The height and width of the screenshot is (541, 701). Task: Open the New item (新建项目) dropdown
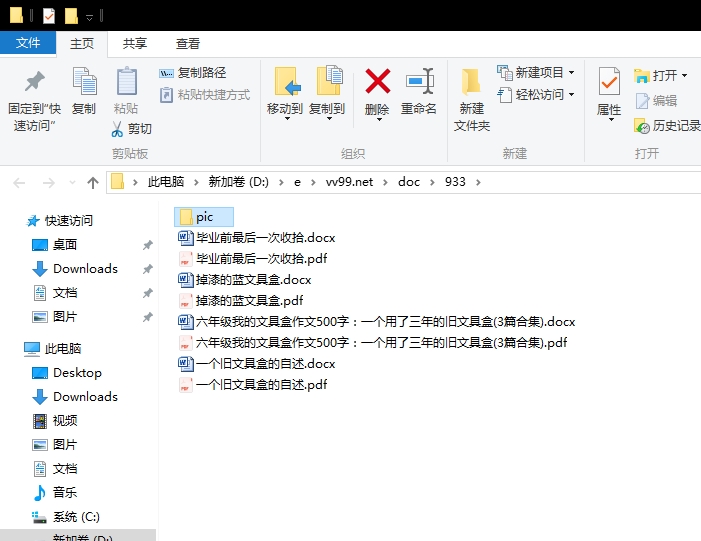[536, 72]
